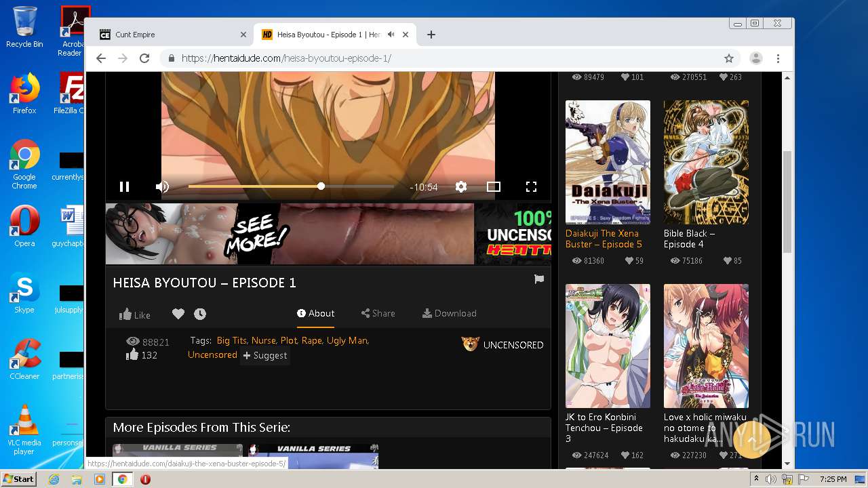The height and width of the screenshot is (488, 868).
Task: Open Skype desktop shortcut
Action: click(24, 293)
